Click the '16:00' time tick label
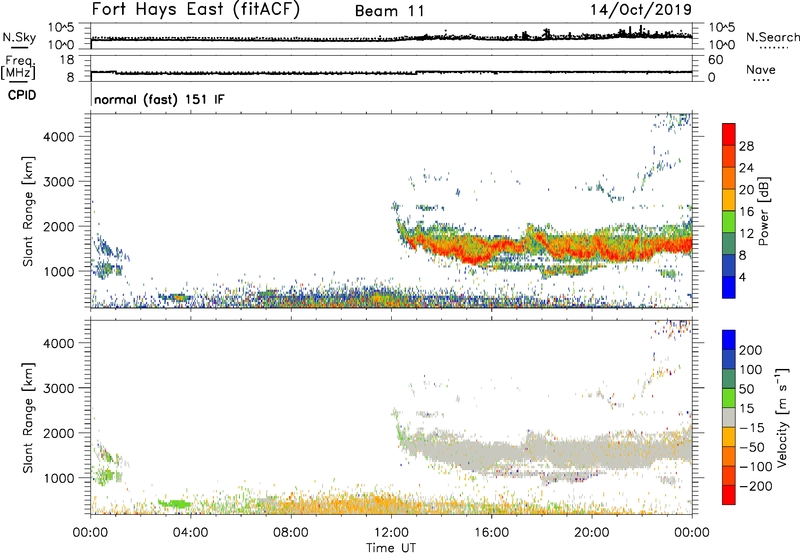Viewport: 800px width, 554px height. point(491,533)
